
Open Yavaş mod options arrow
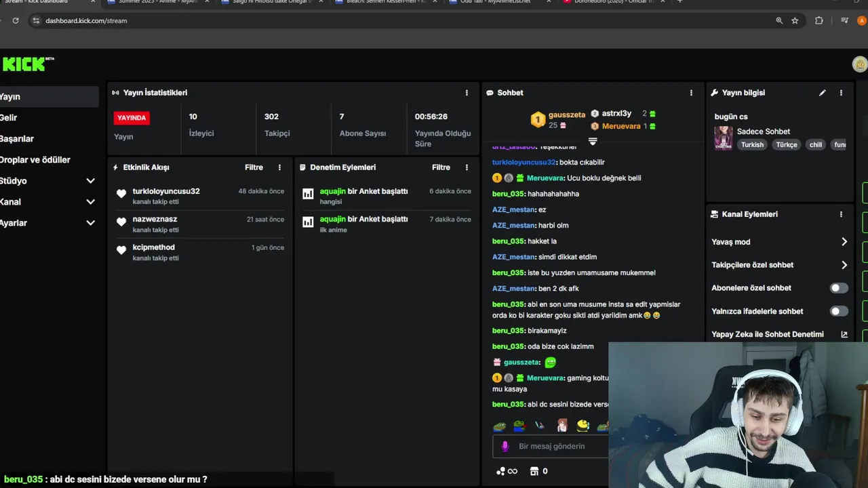pyautogui.click(x=844, y=242)
